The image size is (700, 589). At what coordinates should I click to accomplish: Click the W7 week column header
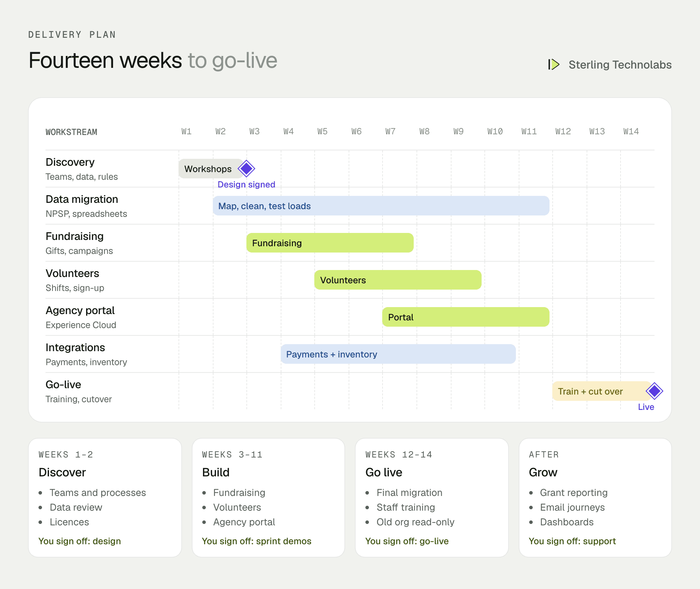(390, 132)
